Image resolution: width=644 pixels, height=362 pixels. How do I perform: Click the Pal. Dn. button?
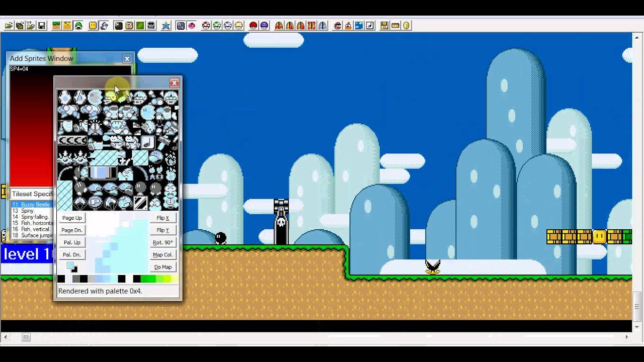tap(72, 254)
